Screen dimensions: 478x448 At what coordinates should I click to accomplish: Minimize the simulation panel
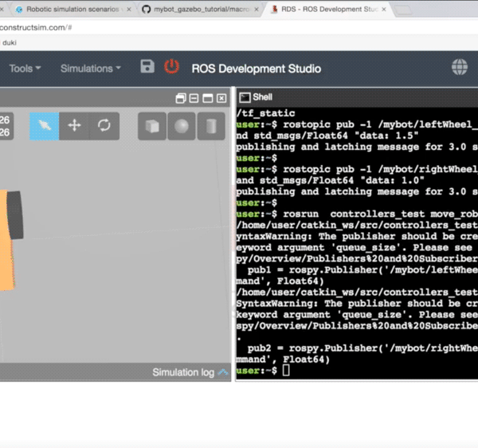click(194, 99)
